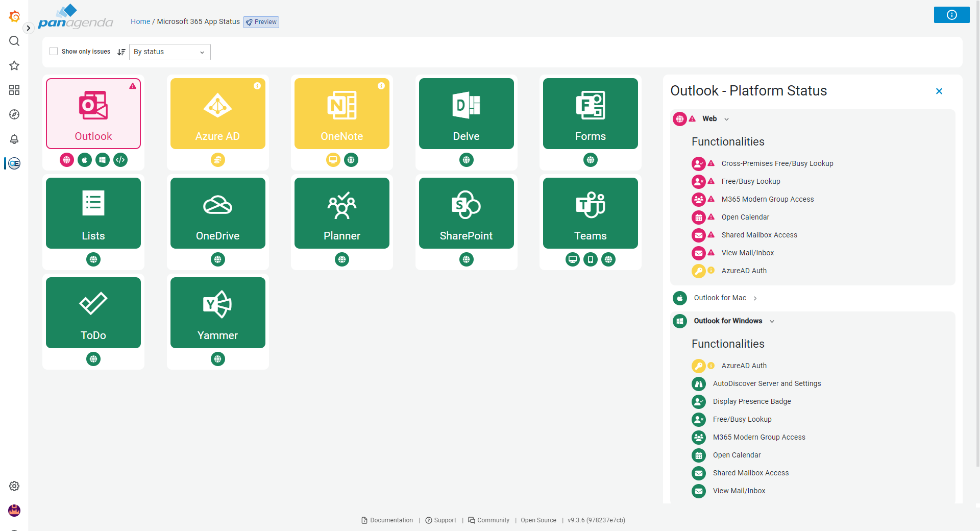Expand the Outlook for Mac section
980x531 pixels.
(755, 298)
